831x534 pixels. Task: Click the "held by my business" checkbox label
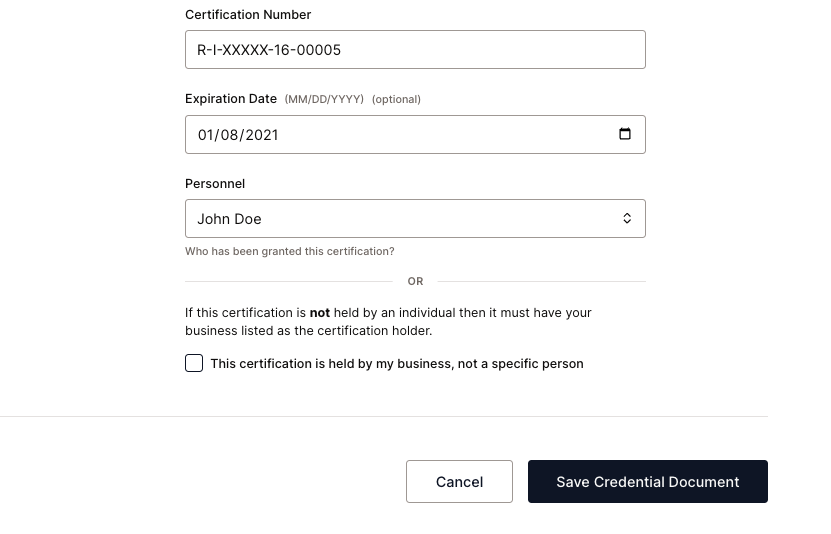point(397,364)
